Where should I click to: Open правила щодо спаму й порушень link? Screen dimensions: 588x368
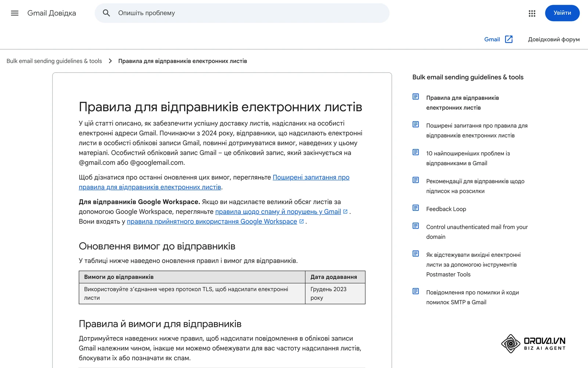pos(278,212)
